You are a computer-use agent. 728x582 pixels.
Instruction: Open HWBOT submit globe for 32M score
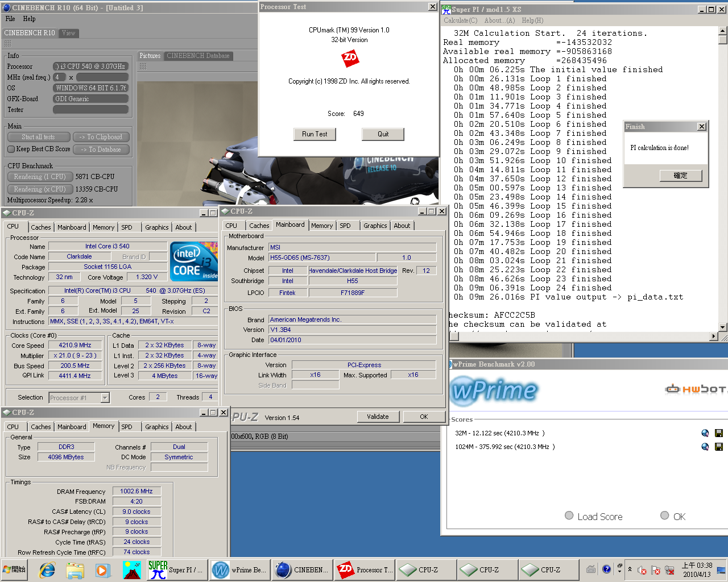pos(705,433)
